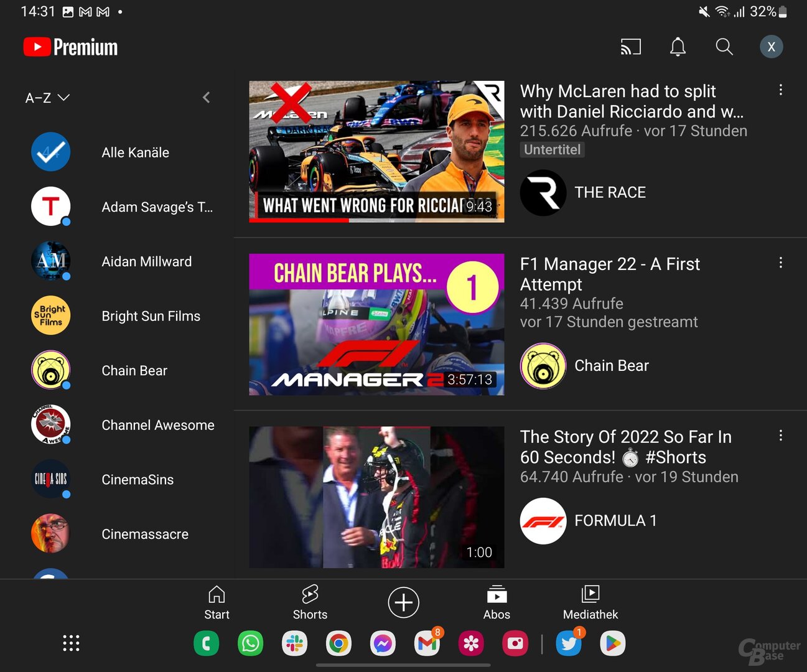Open the app drawer grid icon
The image size is (807, 672).
[71, 643]
